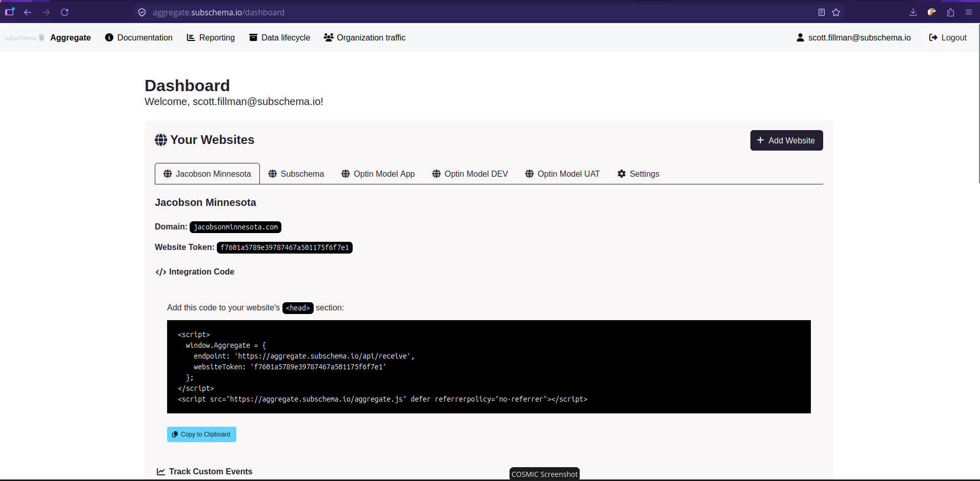Click the <head> code badge

pos(298,308)
